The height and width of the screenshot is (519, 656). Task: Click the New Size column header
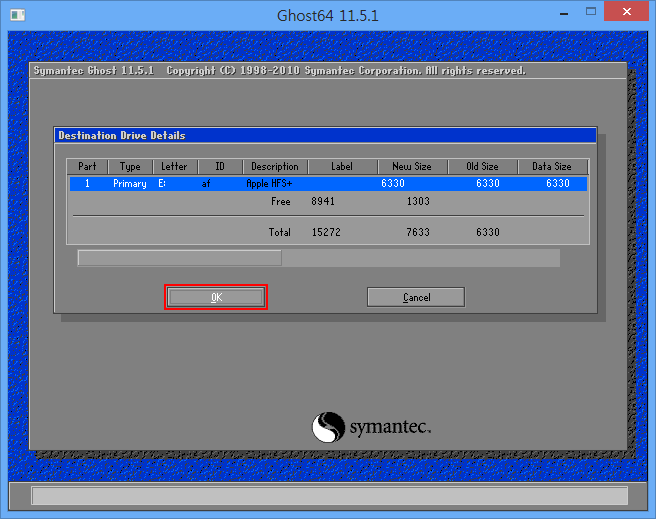[x=412, y=166]
